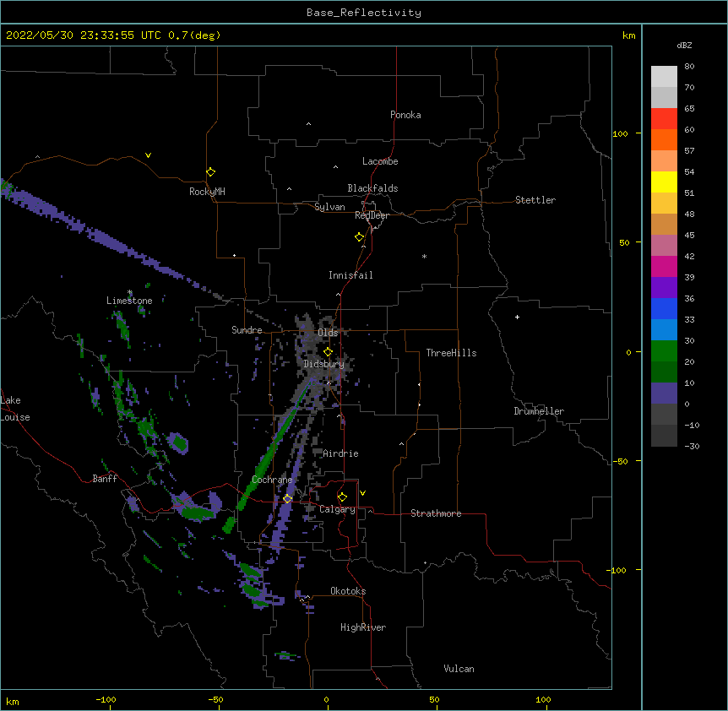Click the Base_Reflectivity title
The width and height of the screenshot is (728, 711).
pyautogui.click(x=364, y=13)
